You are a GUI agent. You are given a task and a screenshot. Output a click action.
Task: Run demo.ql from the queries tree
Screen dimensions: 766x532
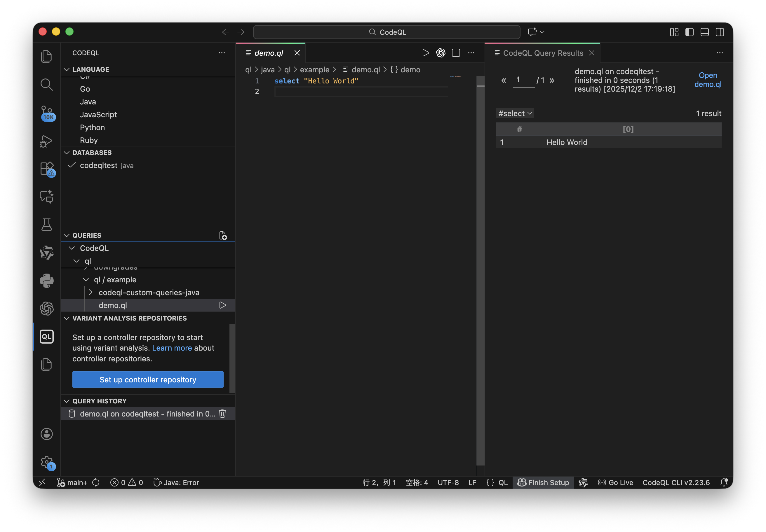click(222, 305)
